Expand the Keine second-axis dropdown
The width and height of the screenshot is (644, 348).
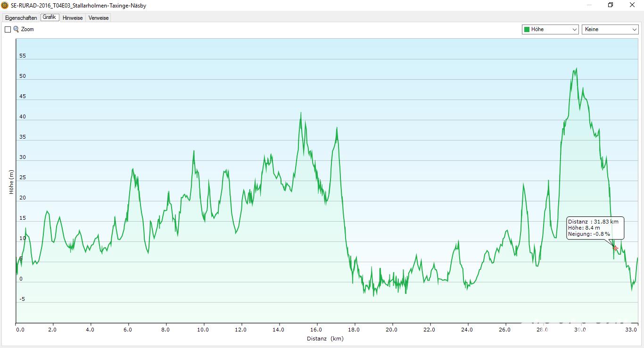[611, 29]
